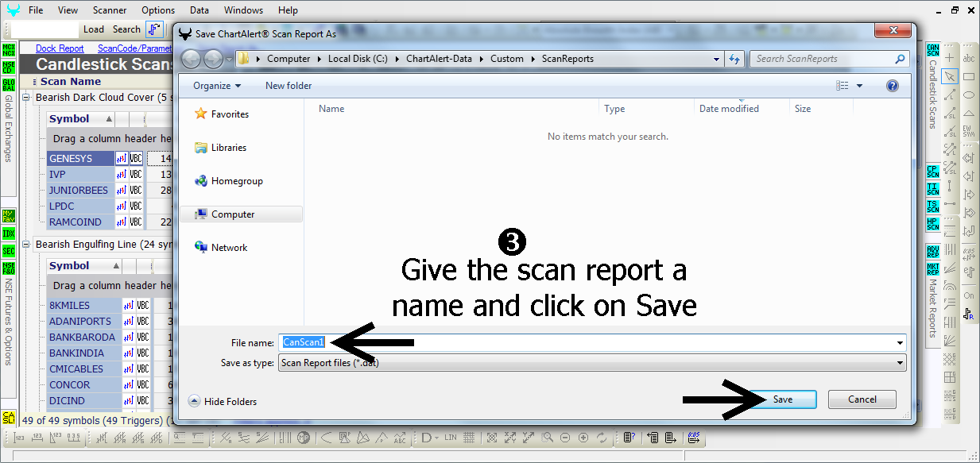Click the HP SCN scan icon

[x=933, y=224]
